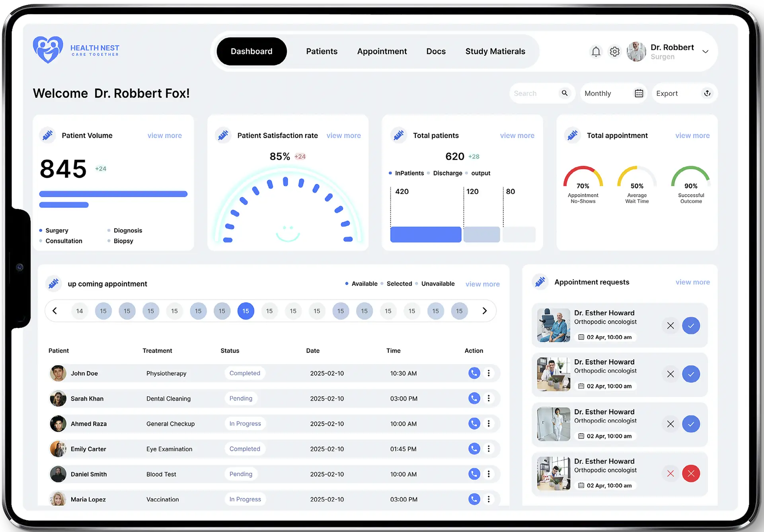Go to next dates with right chevron
The width and height of the screenshot is (764, 532).
point(484,311)
